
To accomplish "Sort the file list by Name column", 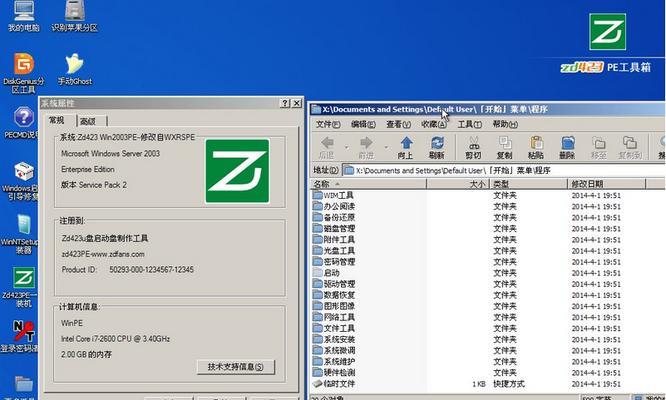I will click(x=368, y=184).
